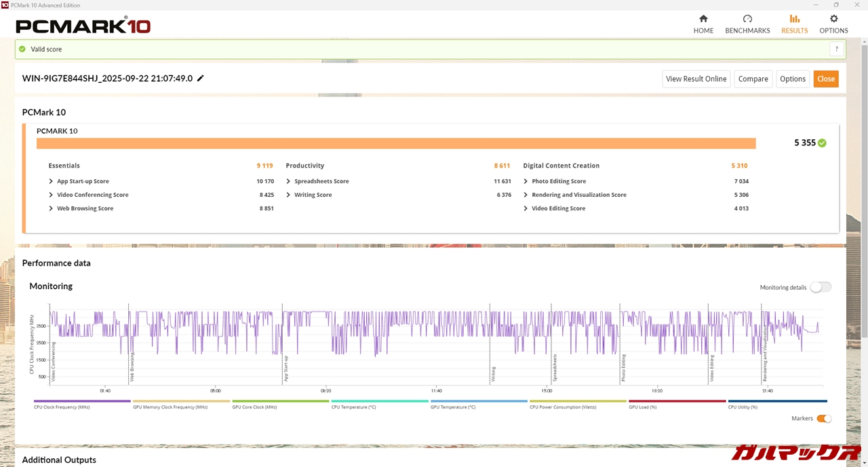Turn off the Markers toggle
The width and height of the screenshot is (868, 467).
pyautogui.click(x=824, y=418)
